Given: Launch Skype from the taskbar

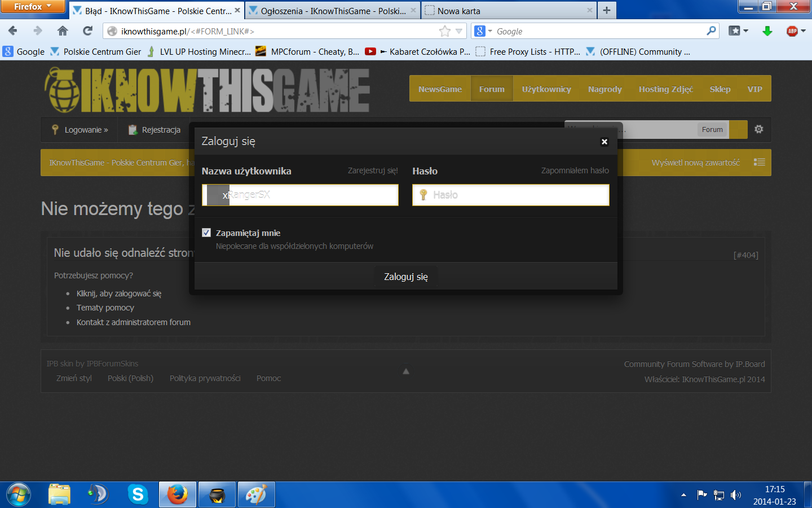Looking at the screenshot, I should coord(138,494).
